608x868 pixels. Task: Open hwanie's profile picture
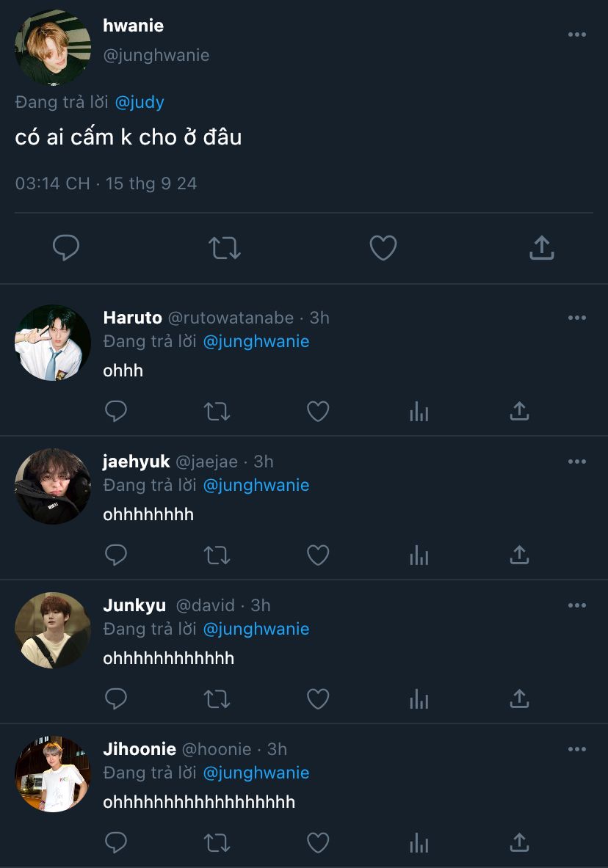[x=53, y=48]
